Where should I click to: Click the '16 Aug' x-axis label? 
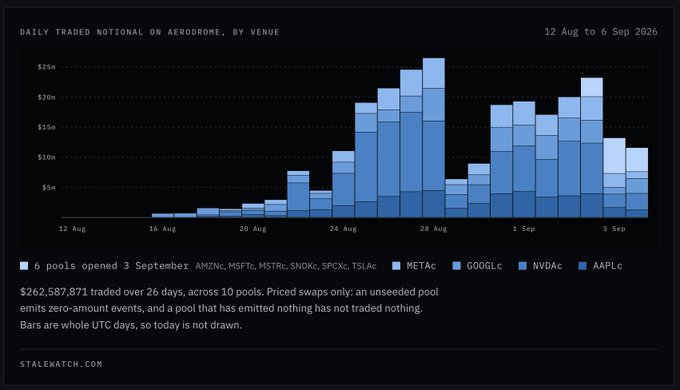pyautogui.click(x=163, y=229)
